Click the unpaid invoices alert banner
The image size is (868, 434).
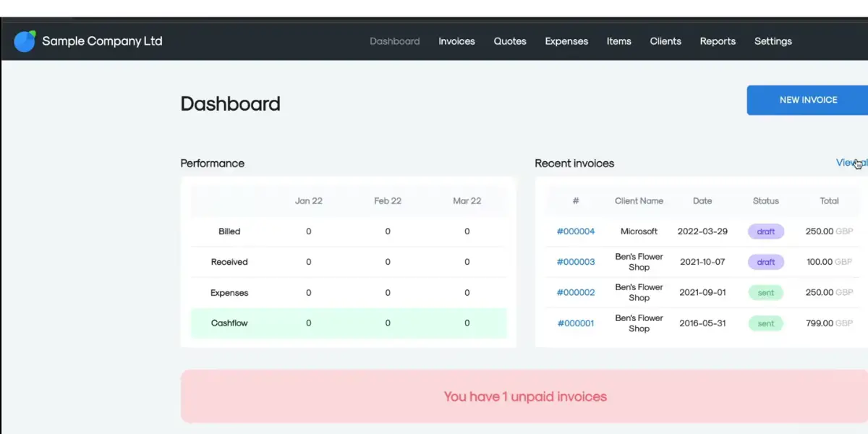pyautogui.click(x=524, y=396)
